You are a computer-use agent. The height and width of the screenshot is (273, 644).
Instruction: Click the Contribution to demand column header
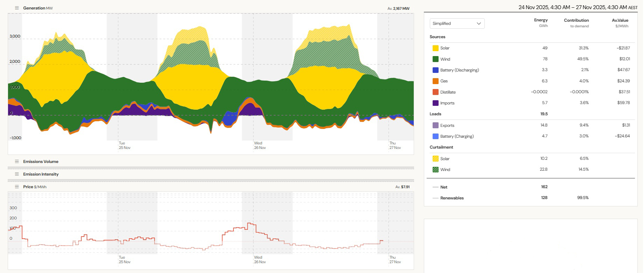(576, 23)
